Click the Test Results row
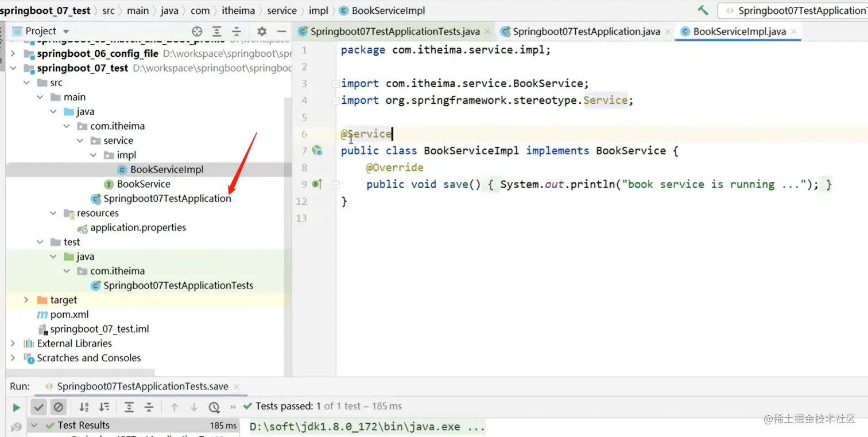 (133, 426)
